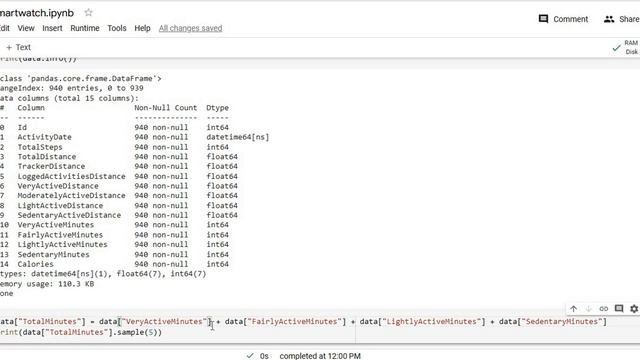The width and height of the screenshot is (640, 360).
Task: Open the Comment panel
Action: click(563, 19)
